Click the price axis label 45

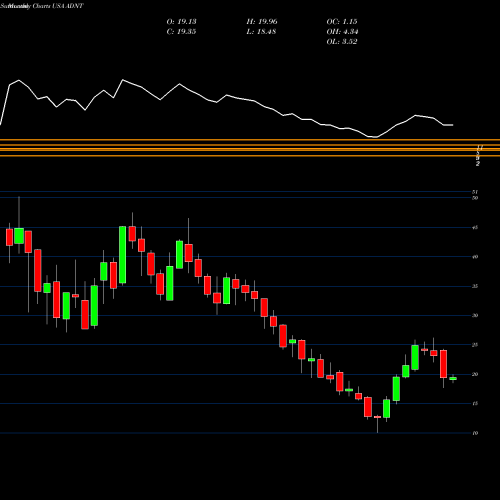coord(475,228)
